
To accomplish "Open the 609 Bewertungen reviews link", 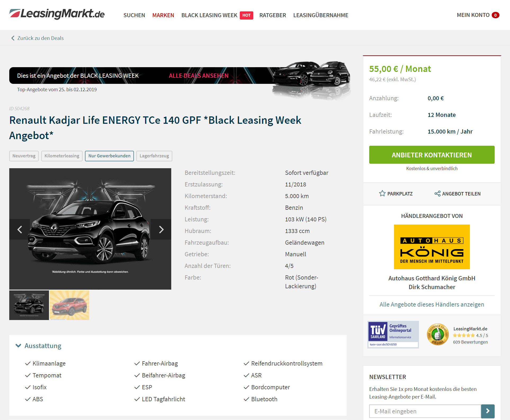I will pos(470,342).
